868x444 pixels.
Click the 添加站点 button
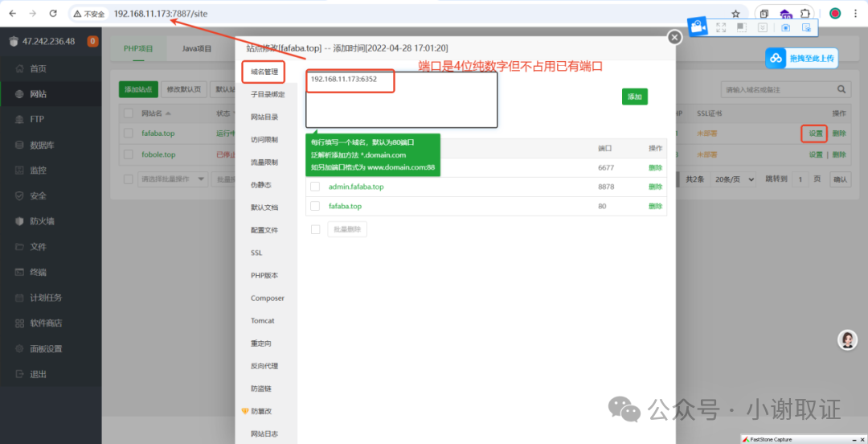coord(138,89)
